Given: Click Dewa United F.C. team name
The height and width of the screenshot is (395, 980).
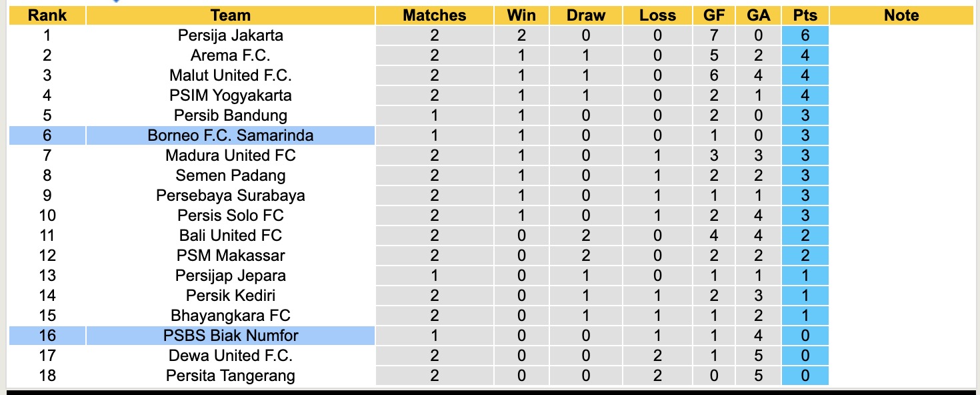Looking at the screenshot, I should 230,356.
